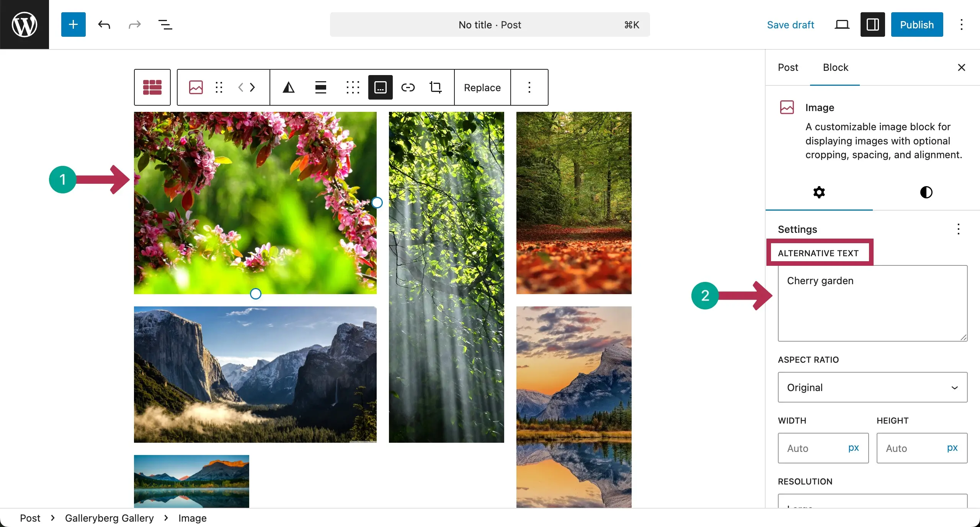Open the block inserter with the plus icon
This screenshot has width=980, height=527.
(73, 25)
